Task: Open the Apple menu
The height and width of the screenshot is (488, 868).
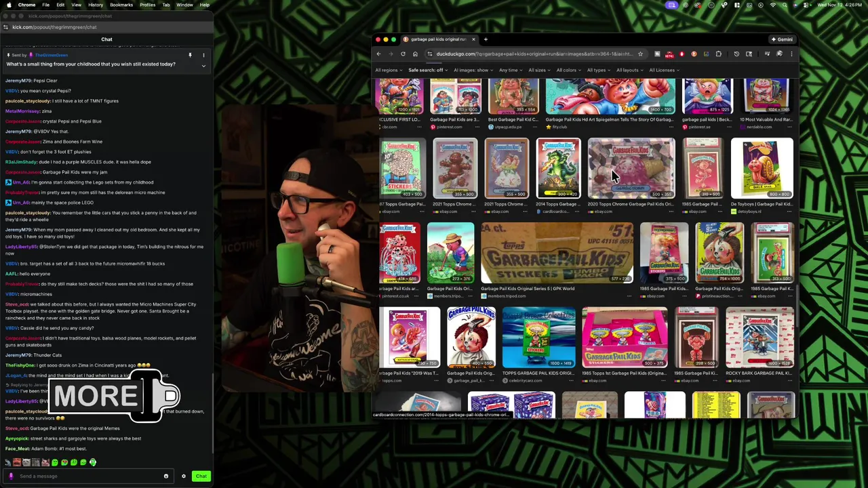Action: click(x=8, y=5)
